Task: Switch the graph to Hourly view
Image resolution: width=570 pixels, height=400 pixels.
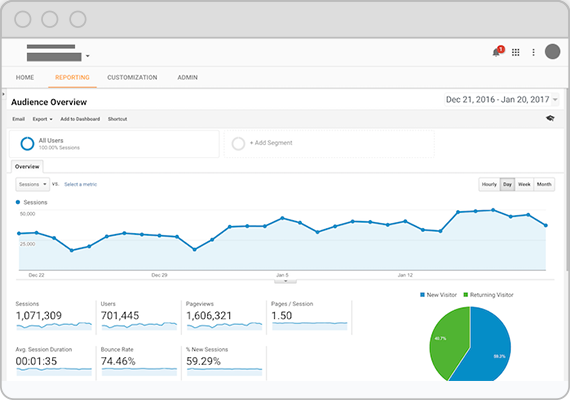Action: 489,184
